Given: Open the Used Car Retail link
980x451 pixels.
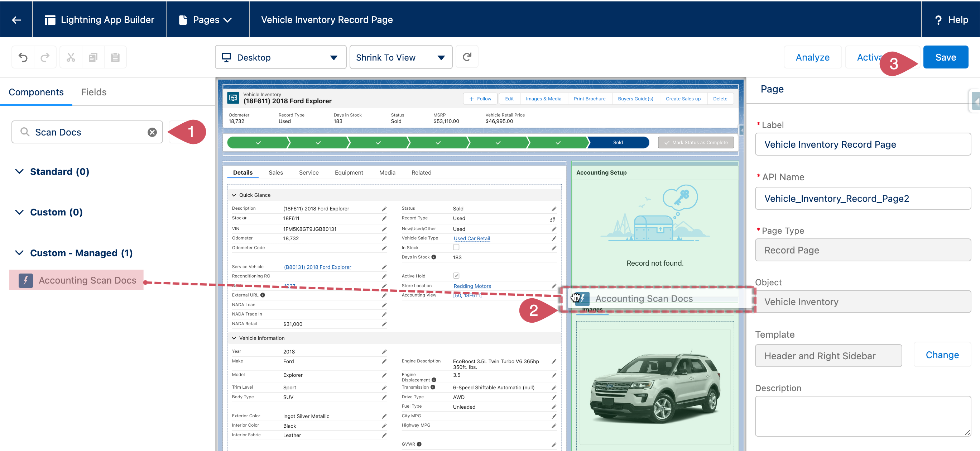Looking at the screenshot, I should tap(472, 238).
